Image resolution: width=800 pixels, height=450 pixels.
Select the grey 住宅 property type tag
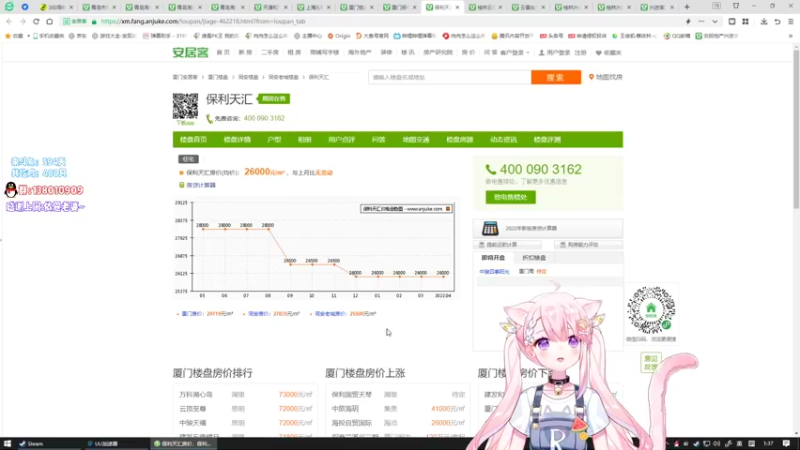point(188,159)
